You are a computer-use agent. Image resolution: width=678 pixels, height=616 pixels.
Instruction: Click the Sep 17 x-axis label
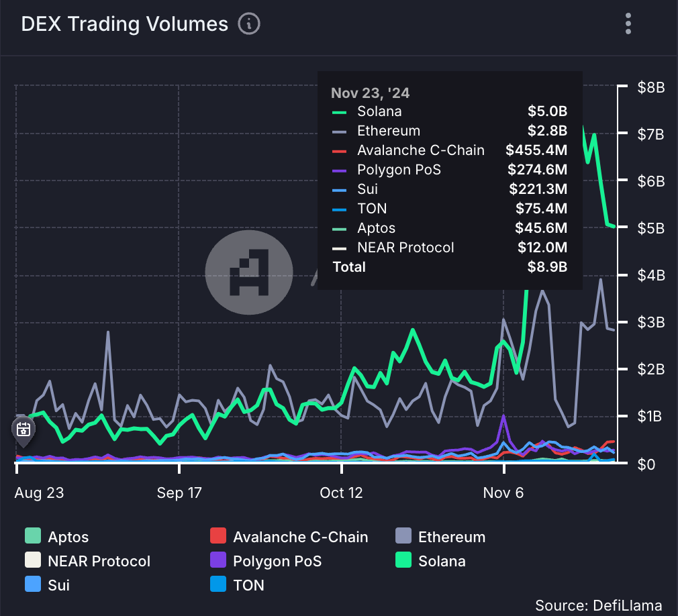[179, 493]
